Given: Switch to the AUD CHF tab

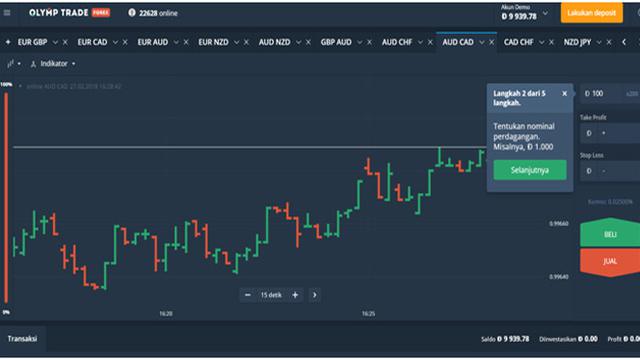Looking at the screenshot, I should coord(397,42).
